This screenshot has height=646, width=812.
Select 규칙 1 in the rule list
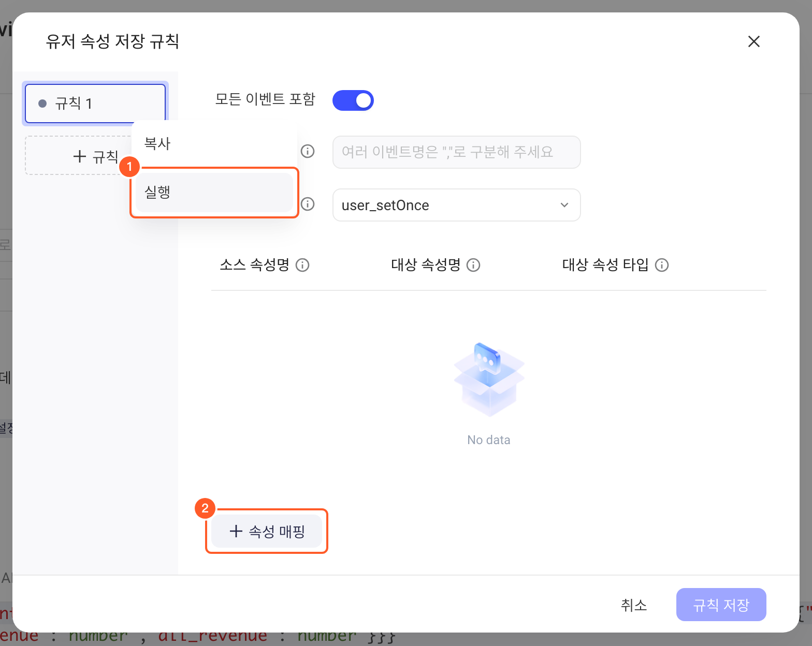pyautogui.click(x=95, y=104)
